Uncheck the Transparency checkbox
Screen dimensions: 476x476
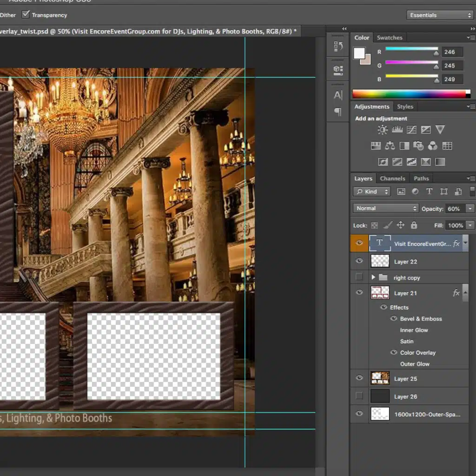[26, 14]
